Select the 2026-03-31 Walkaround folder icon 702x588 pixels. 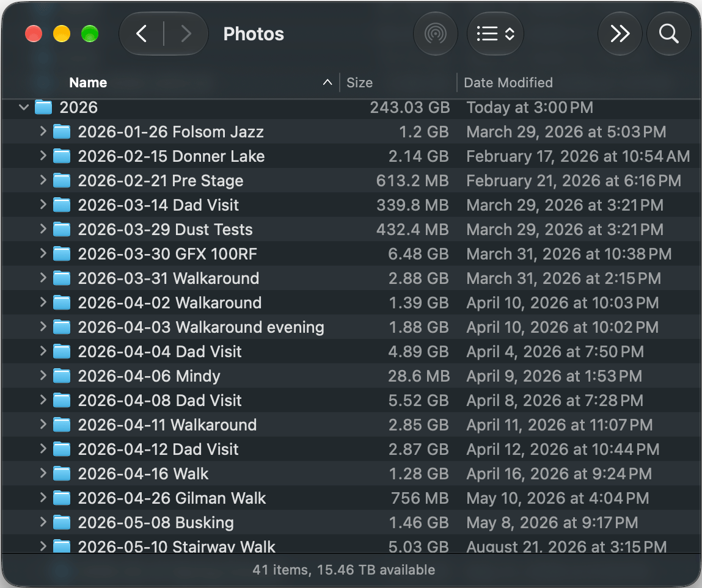62,278
